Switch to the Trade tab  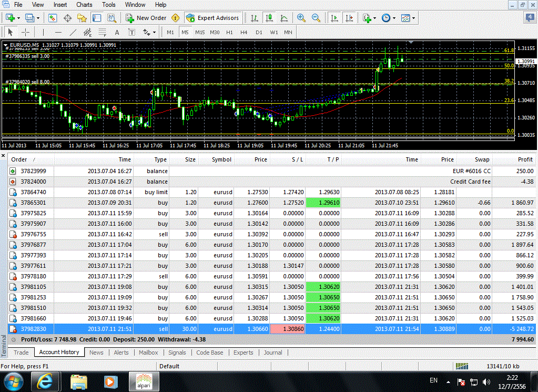click(x=21, y=353)
